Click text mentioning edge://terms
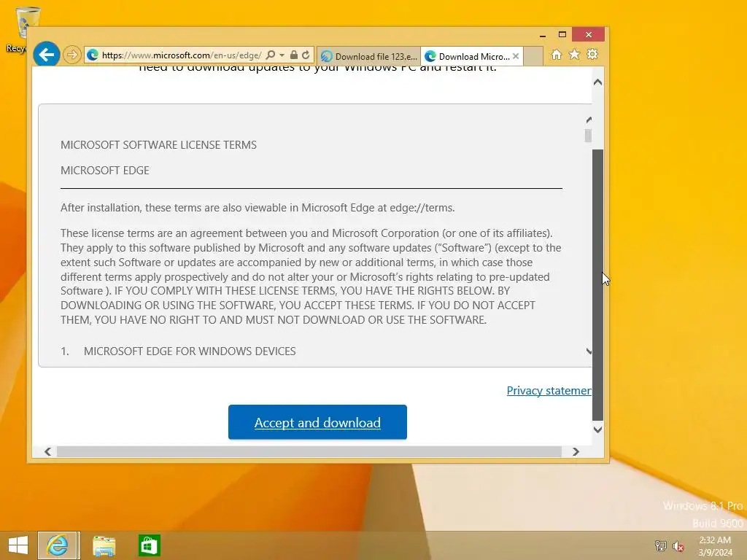747x560 pixels. pyautogui.click(x=258, y=208)
